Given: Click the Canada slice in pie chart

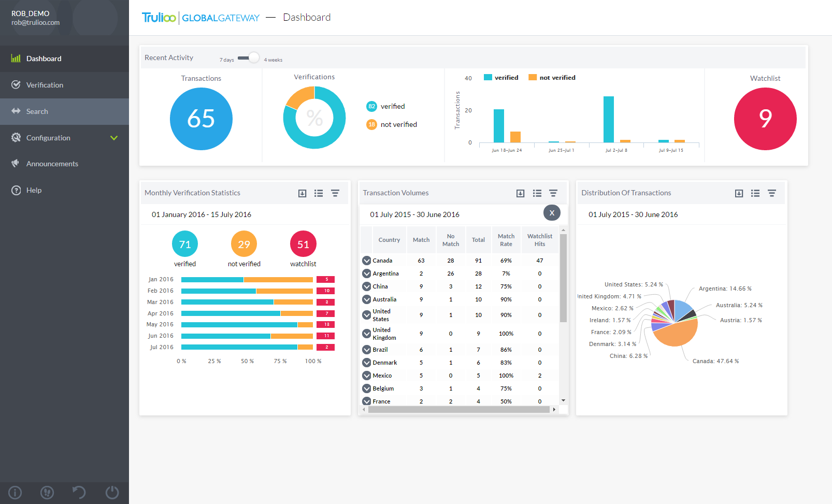Looking at the screenshot, I should point(676,333).
